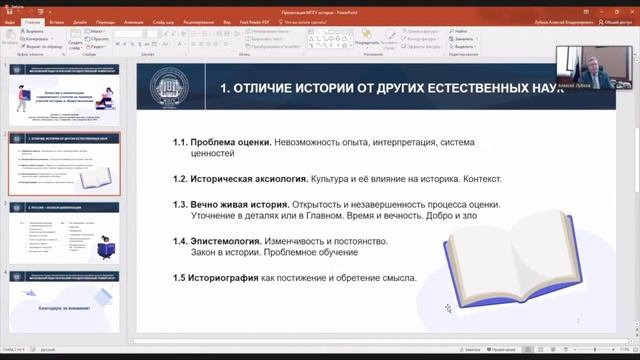This screenshot has height=360, width=640.
Task: Click the slide title text box
Action: pos(392,88)
